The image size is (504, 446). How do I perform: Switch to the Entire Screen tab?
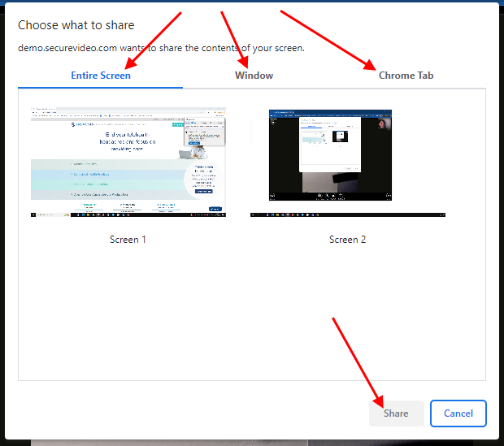pyautogui.click(x=101, y=76)
